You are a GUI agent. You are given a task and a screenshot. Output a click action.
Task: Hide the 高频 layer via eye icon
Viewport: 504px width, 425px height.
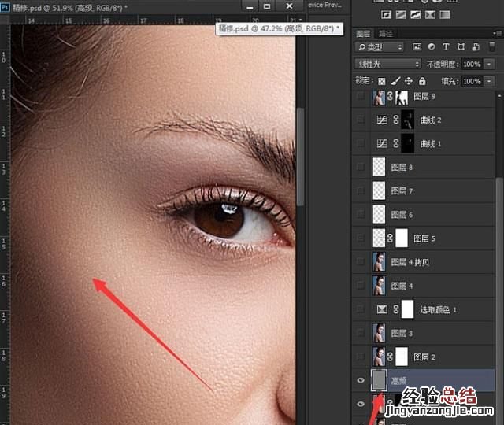coord(361,380)
